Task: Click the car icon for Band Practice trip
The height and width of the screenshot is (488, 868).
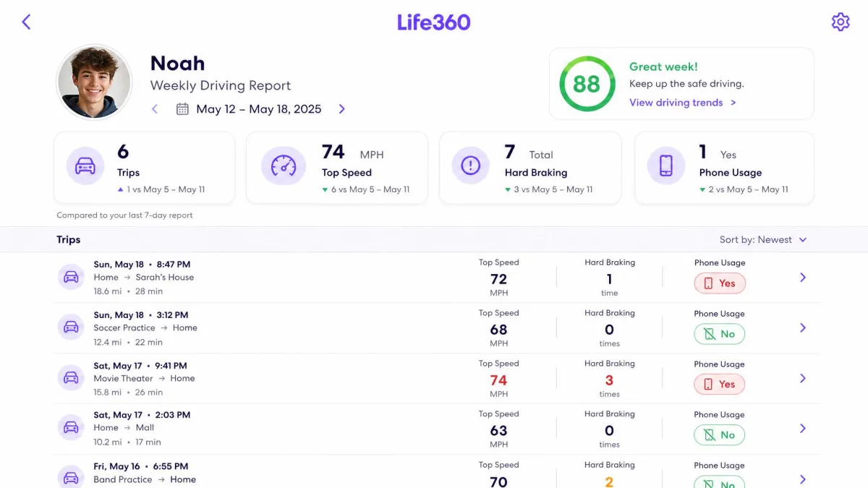Action: (x=71, y=478)
